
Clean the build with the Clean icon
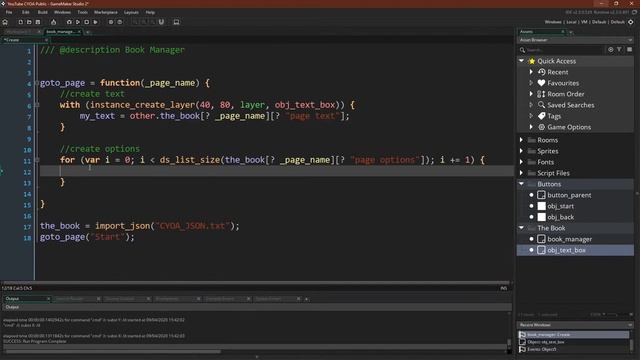click(95, 22)
